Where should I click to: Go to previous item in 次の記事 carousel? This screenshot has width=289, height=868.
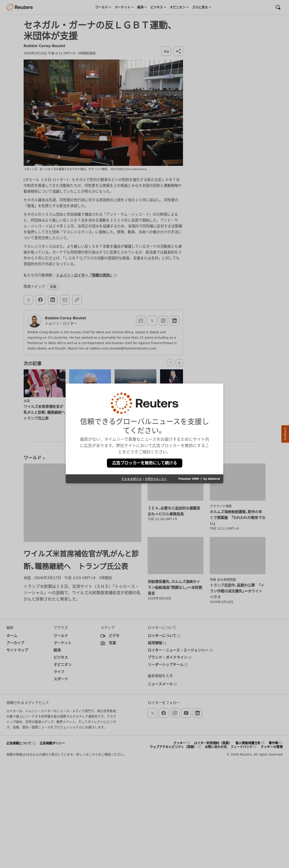[171, 363]
